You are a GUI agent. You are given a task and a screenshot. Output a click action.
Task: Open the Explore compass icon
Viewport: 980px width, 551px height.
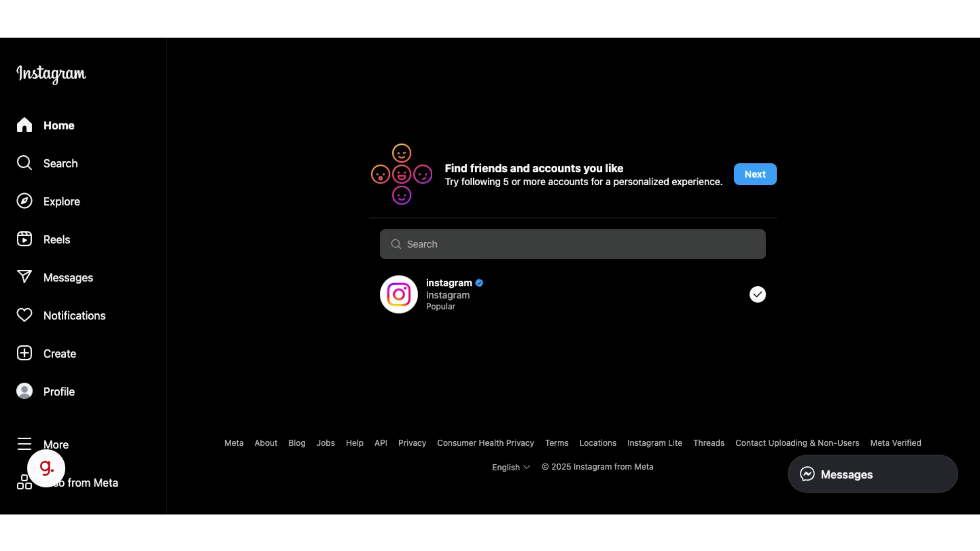(24, 201)
